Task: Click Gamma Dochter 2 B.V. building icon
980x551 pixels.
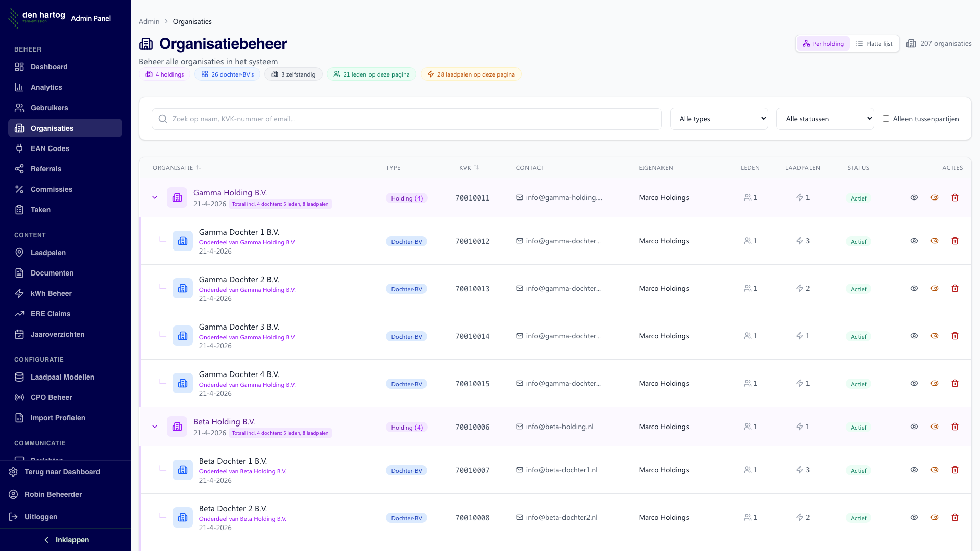Action: pyautogui.click(x=182, y=288)
